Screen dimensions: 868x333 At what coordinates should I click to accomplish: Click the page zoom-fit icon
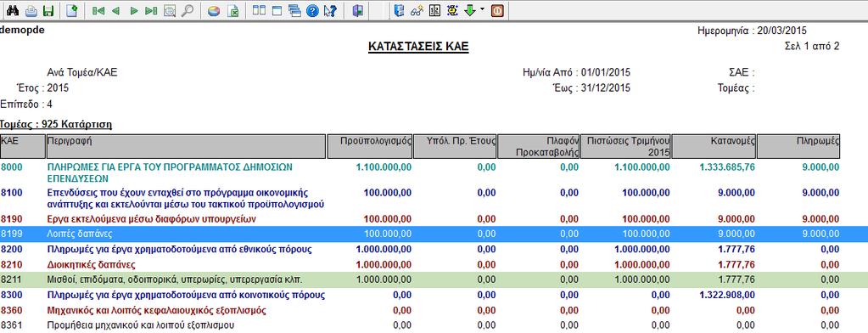tap(170, 10)
